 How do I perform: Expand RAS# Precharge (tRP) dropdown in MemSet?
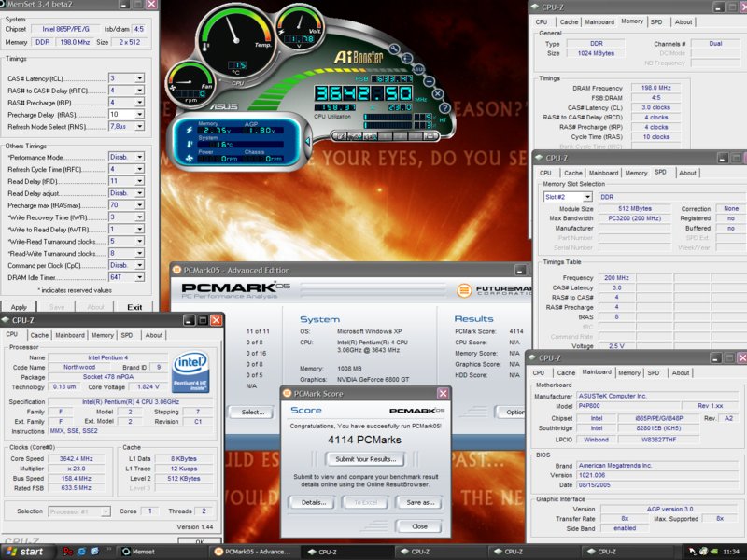pyautogui.click(x=139, y=103)
